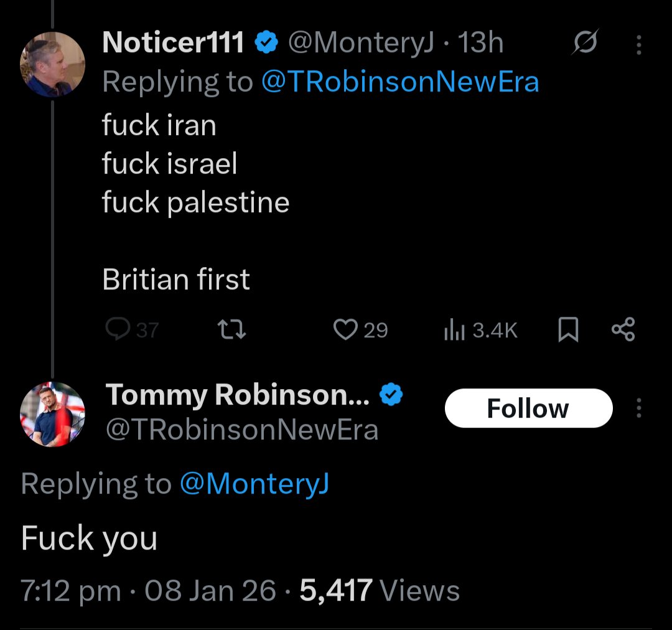Click the Grok slash icon on Noticer111's tweet

(585, 44)
